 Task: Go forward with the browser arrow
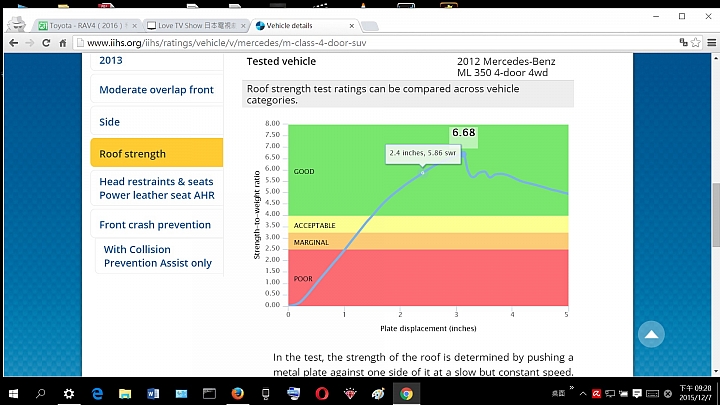coord(30,43)
